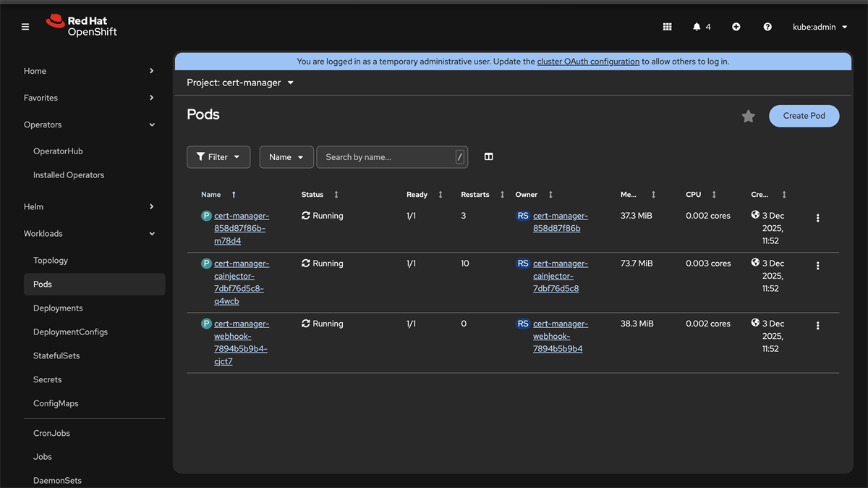Viewport: 868px width, 488px height.
Task: Open the Filter dropdown
Action: coord(218,157)
